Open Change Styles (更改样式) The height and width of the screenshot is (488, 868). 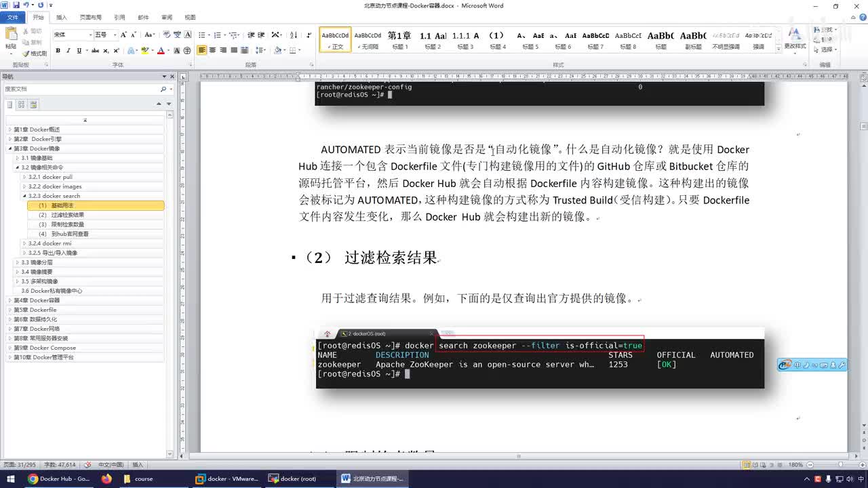coord(795,39)
